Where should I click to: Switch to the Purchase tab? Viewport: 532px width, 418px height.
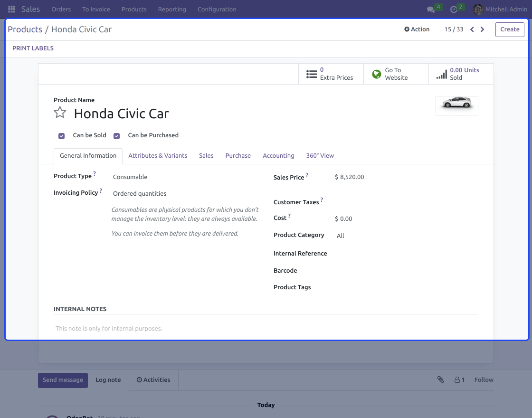[238, 156]
